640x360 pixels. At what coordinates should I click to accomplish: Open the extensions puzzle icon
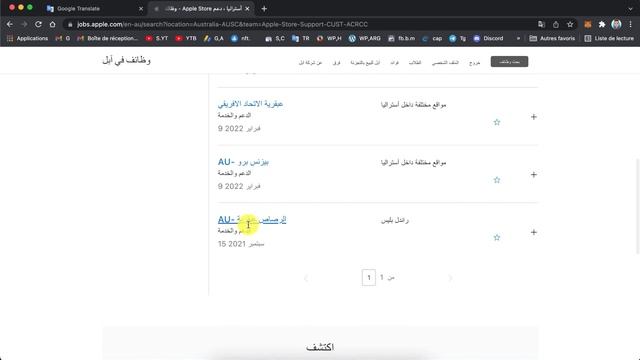tap(602, 24)
